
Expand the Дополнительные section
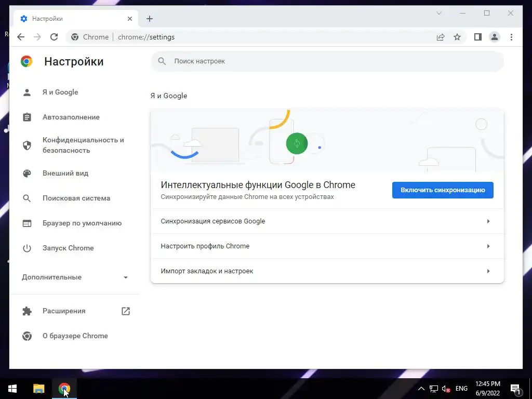(75, 277)
